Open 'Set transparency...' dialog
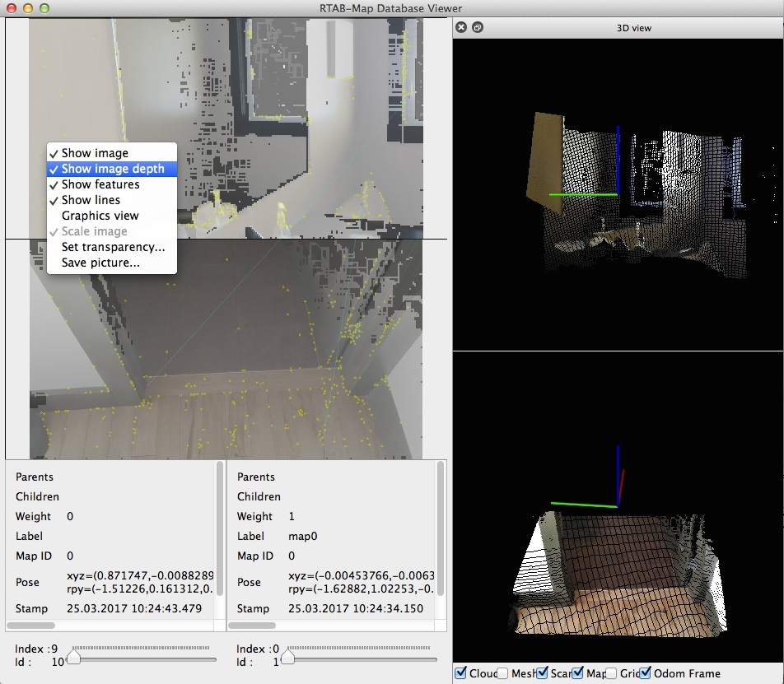Image resolution: width=784 pixels, height=684 pixels. [113, 247]
